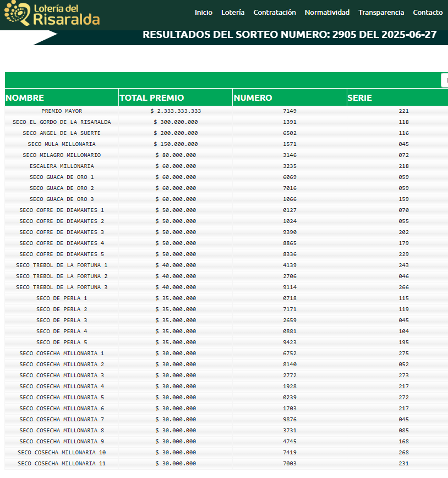The width and height of the screenshot is (448, 478).
Task: Click the SECO MULA MILLONARIA entry
Action: click(62, 144)
